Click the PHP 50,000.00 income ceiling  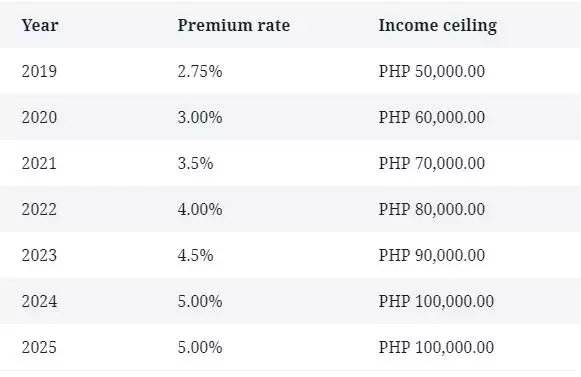point(432,71)
